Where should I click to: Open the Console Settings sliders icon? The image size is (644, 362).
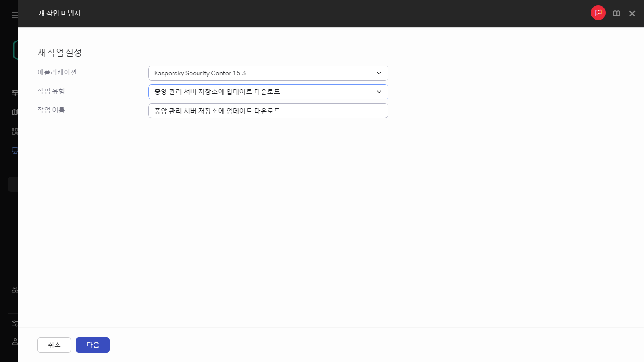coord(14,323)
